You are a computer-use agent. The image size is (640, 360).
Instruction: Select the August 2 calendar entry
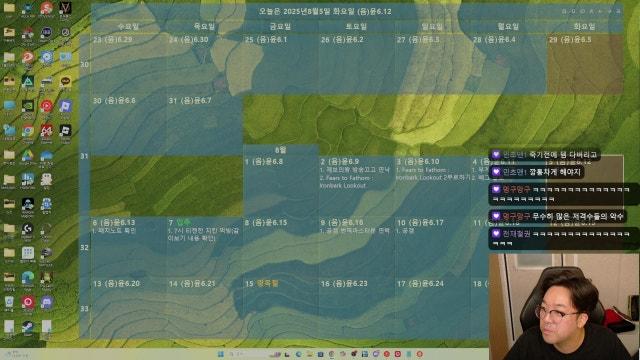pyautogui.click(x=356, y=186)
